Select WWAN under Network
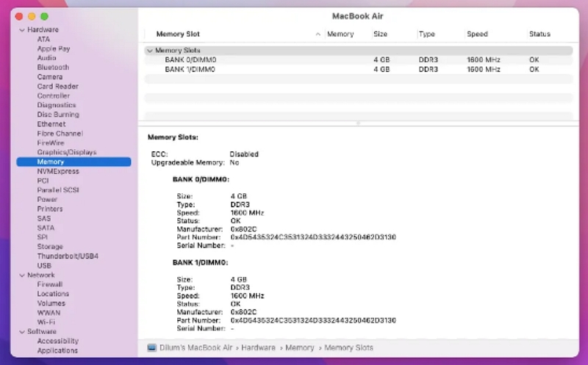Viewport: 588px width, 365px height. coord(49,313)
